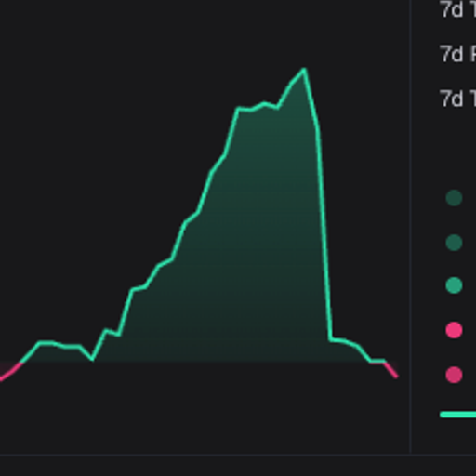The width and height of the screenshot is (476, 476).
Task: Open the "7d T" label beneath "7d F"
Action: 458,99
